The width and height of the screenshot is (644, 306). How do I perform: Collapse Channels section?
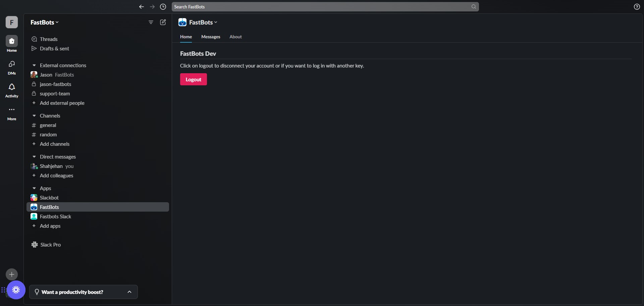point(34,116)
